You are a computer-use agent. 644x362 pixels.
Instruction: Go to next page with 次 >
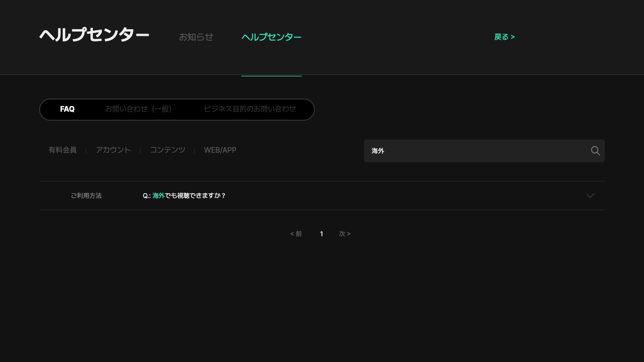[x=345, y=234]
